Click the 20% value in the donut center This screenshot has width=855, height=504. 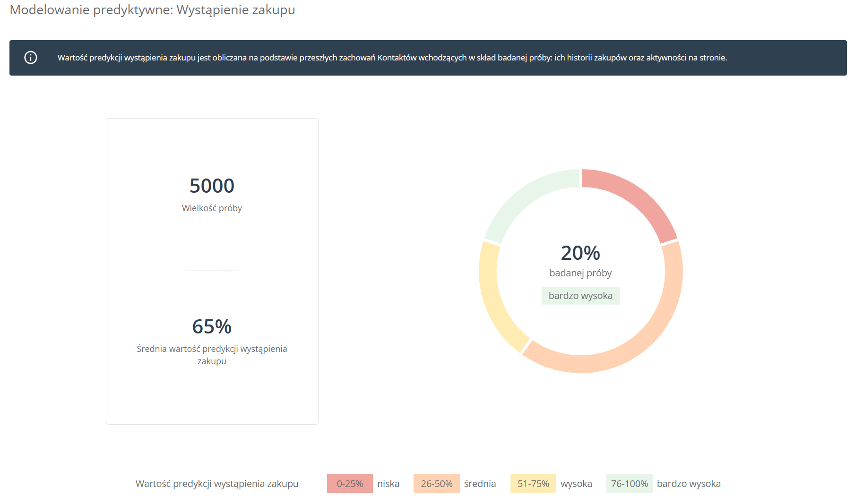click(x=580, y=253)
